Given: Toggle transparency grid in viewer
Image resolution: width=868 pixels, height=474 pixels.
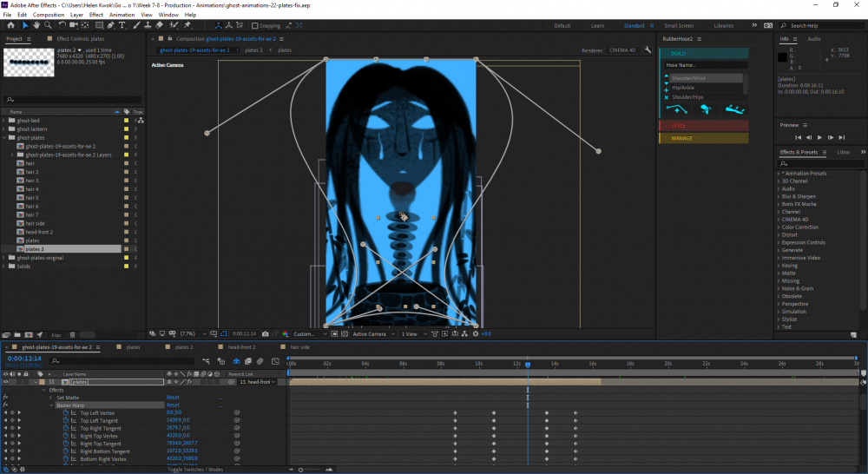Looking at the screenshot, I should [x=345, y=334].
